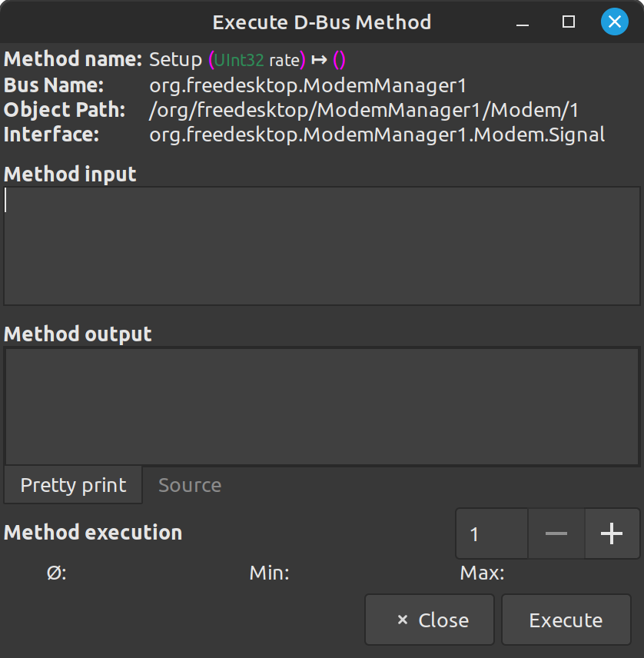
Task: Select the Pretty print tab
Action: point(72,485)
